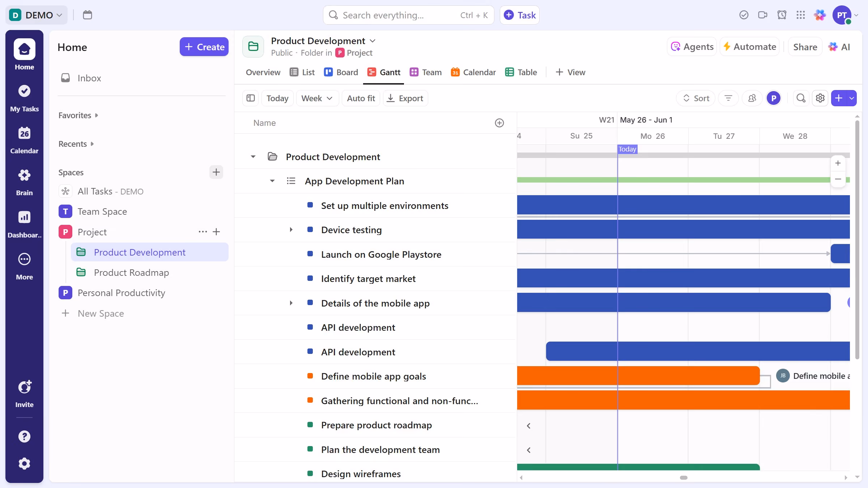Viewport: 868px width, 488px height.
Task: Add column with plus circle near Name
Action: tap(499, 123)
